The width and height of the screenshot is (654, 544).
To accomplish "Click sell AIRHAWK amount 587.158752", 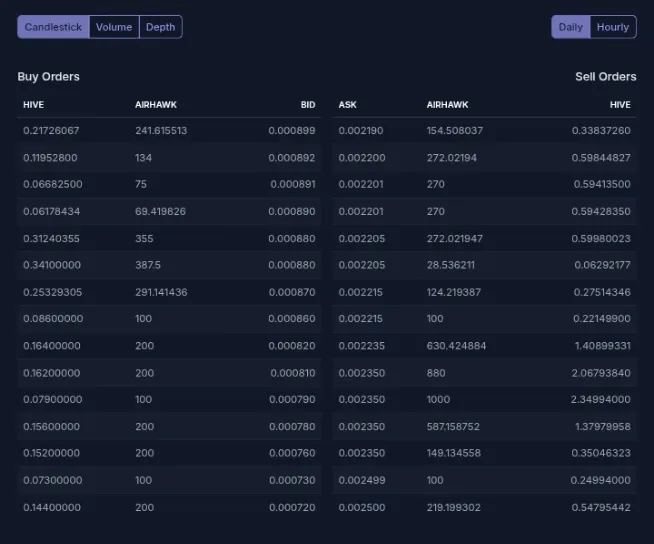I will pyautogui.click(x=453, y=427).
